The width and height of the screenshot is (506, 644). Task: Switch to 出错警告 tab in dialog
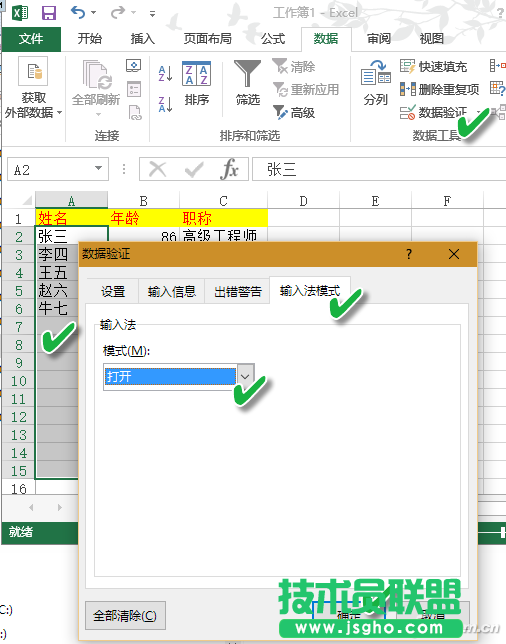click(238, 292)
